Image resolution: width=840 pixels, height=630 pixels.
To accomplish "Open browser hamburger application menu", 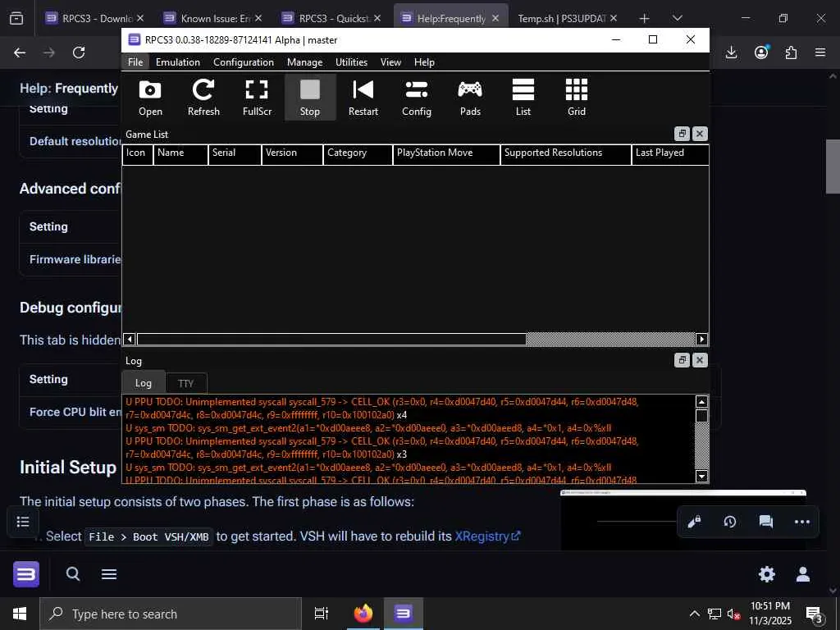I will [820, 52].
